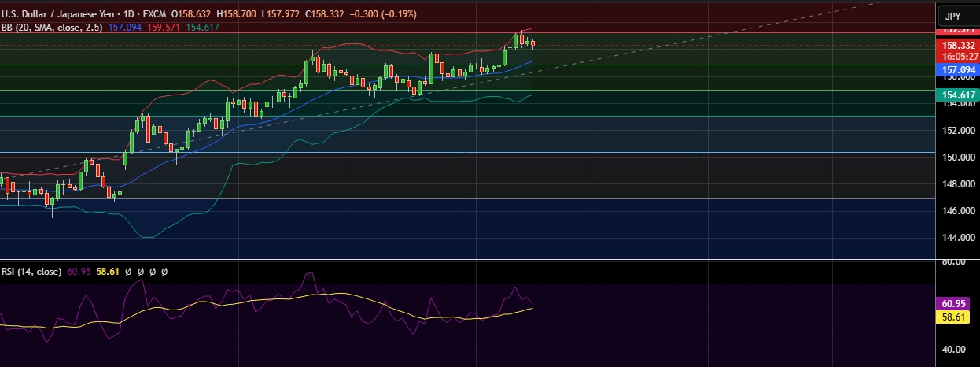Screen dimensions: 980x367
Task: Click the -0.300 (-0.19%) change value
Action: (x=384, y=14)
